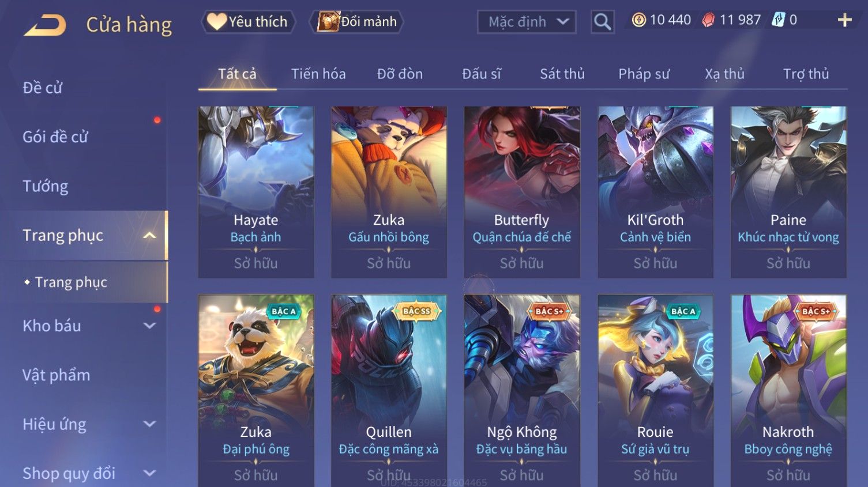This screenshot has width=868, height=487.
Task: Click the golden back arrow icon
Action: [x=45, y=25]
